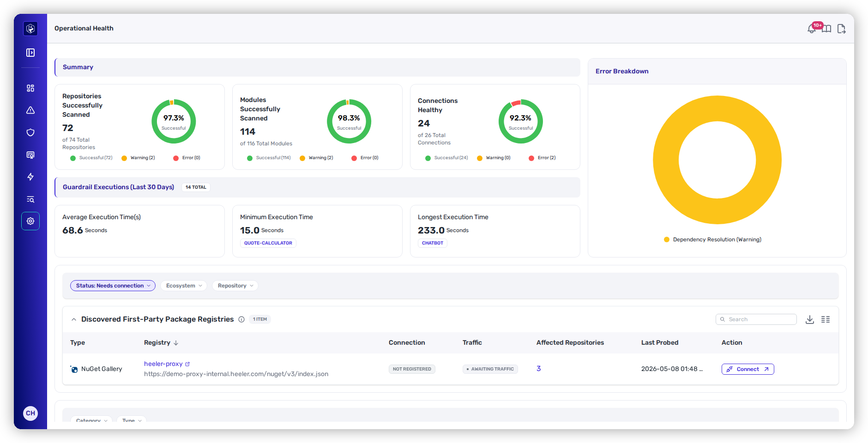The image size is (868, 443).
Task: Open the CH user avatar
Action: (x=30, y=413)
